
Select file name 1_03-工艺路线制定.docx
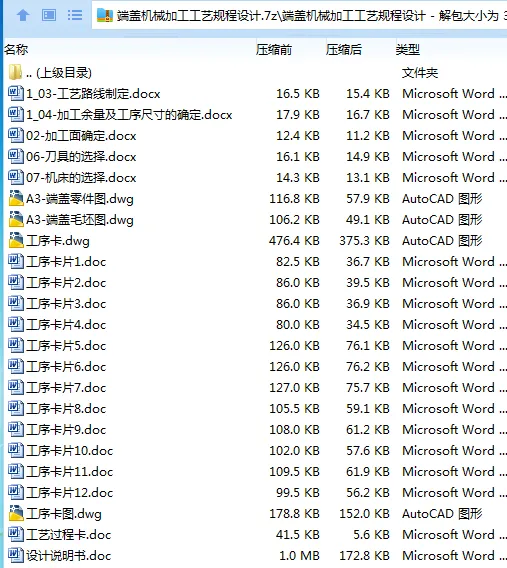[x=93, y=94]
